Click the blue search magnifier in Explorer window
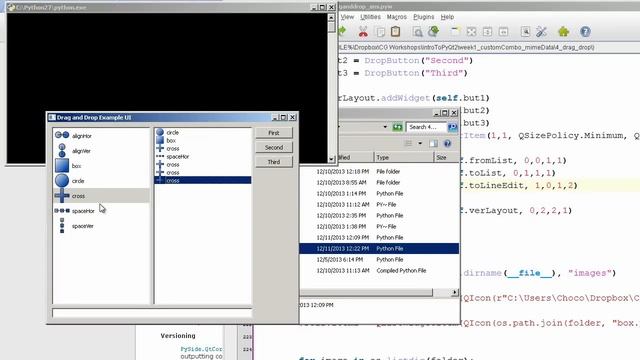Viewport: 640px width, 360px height. 453,127
